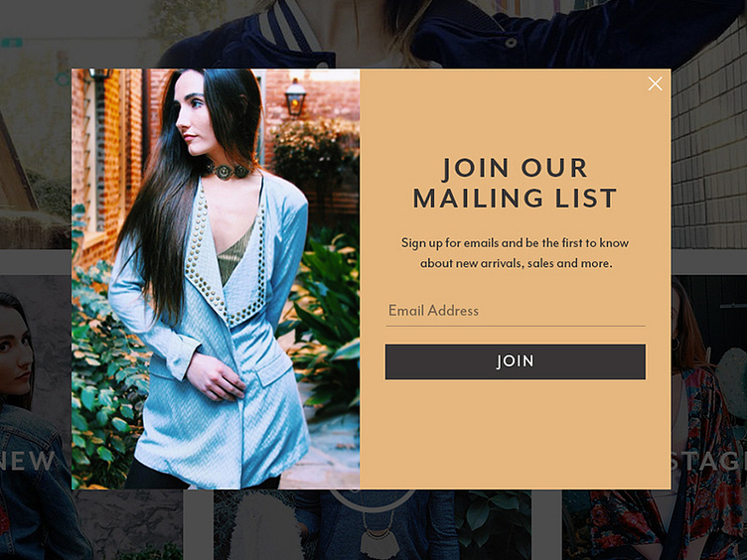Click the JOIN OUR MAILING LIST heading
This screenshot has width=747, height=560.
[515, 184]
